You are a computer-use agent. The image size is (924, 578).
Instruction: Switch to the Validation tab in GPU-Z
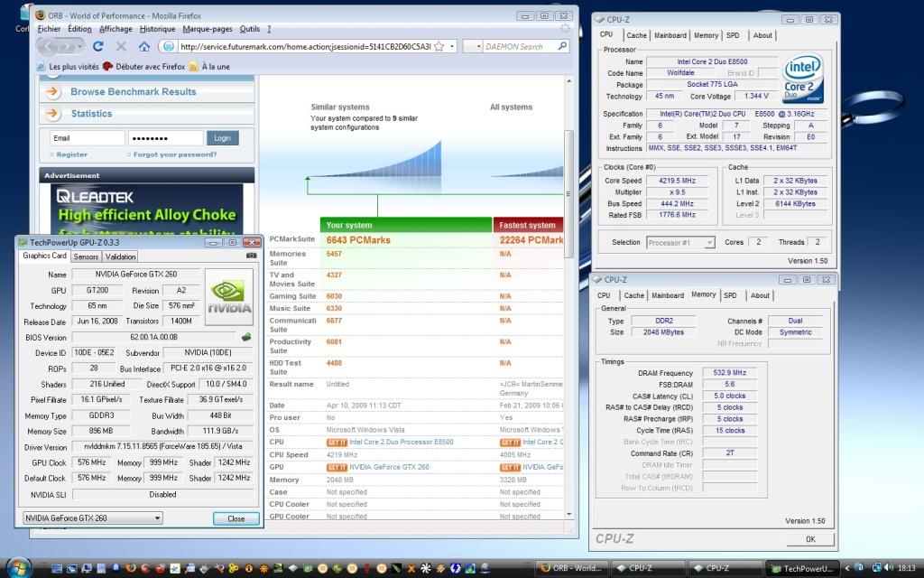pyautogui.click(x=120, y=256)
